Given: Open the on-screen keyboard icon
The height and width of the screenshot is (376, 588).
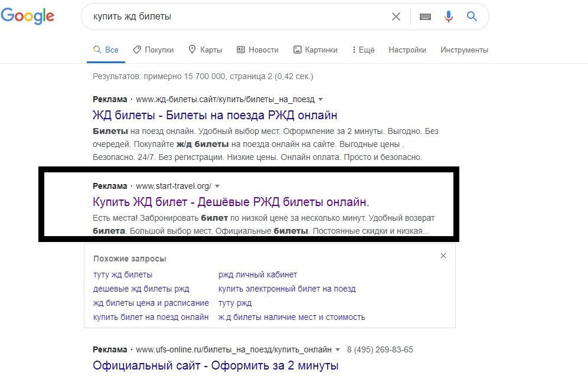Looking at the screenshot, I should tap(425, 17).
